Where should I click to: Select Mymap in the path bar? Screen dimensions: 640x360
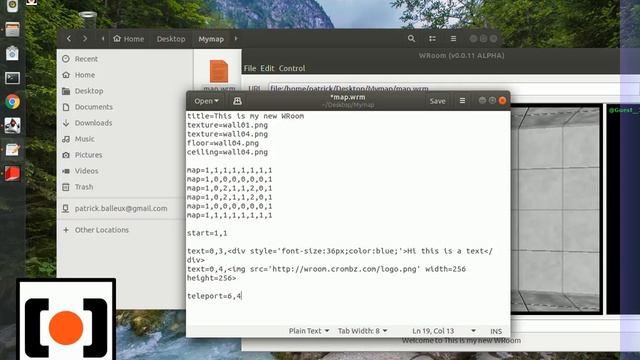(x=211, y=39)
